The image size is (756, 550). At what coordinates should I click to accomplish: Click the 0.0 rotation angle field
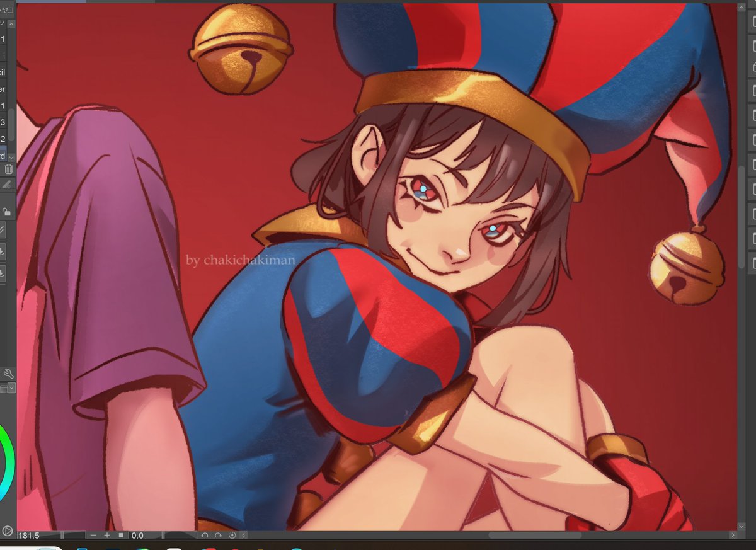(145, 536)
